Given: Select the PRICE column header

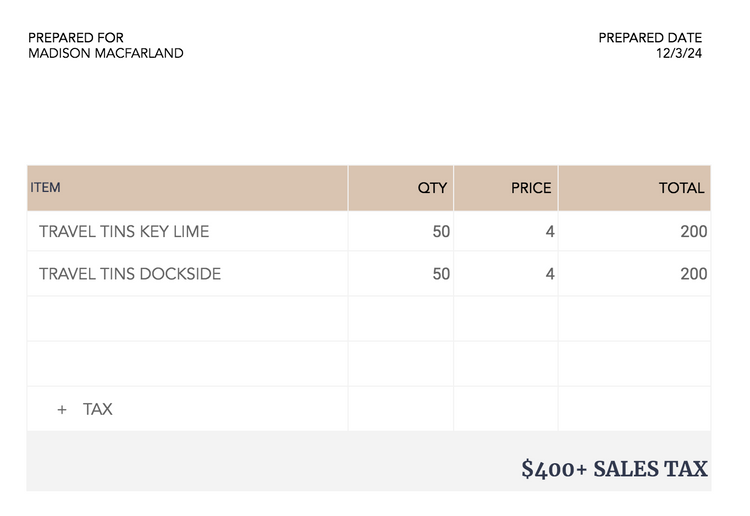Looking at the screenshot, I should (506, 188).
